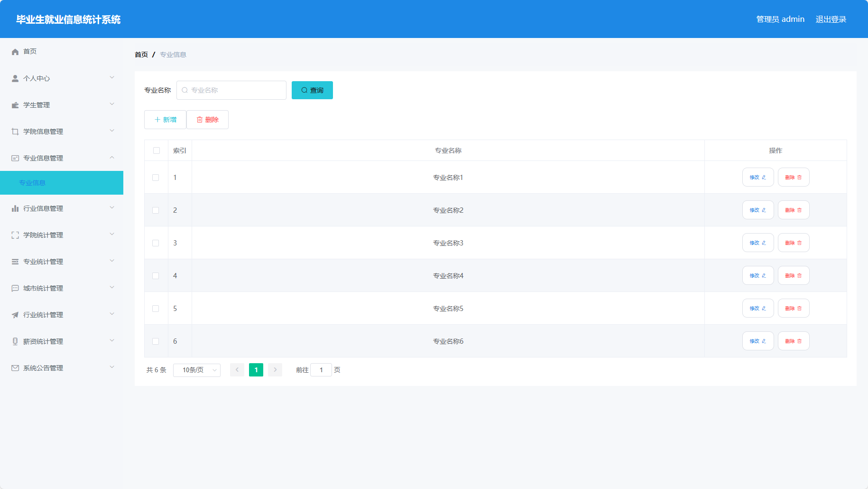
Task: Open the 薪资统计管理 menu label
Action: 43,341
